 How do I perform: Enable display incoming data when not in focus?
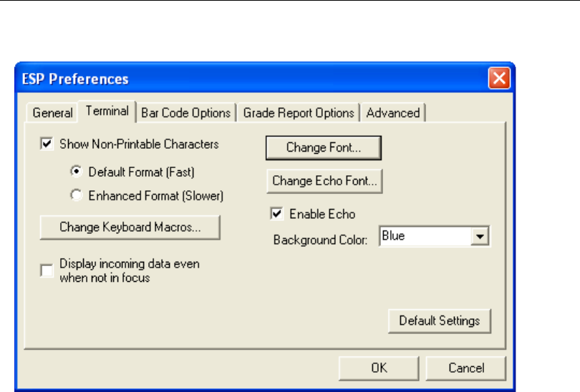(47, 270)
